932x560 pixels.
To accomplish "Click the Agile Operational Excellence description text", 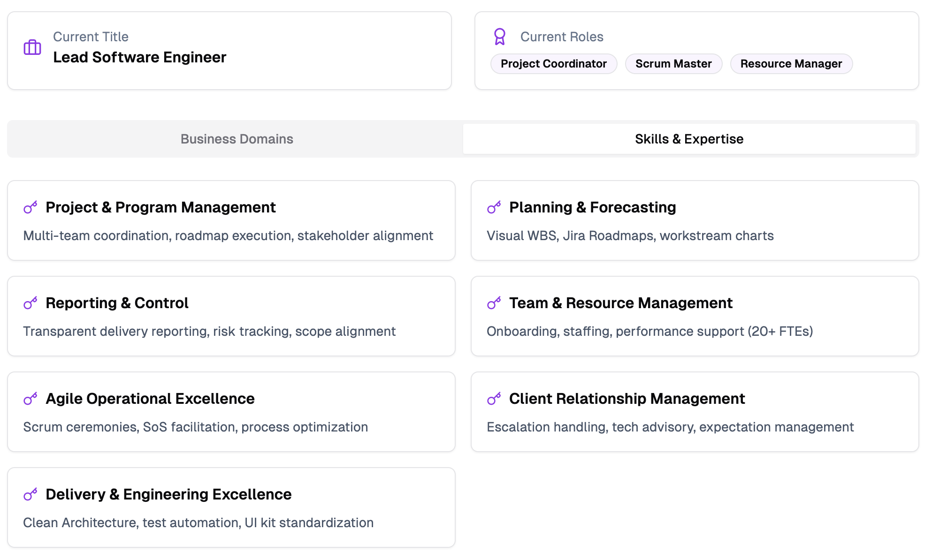I will (195, 427).
